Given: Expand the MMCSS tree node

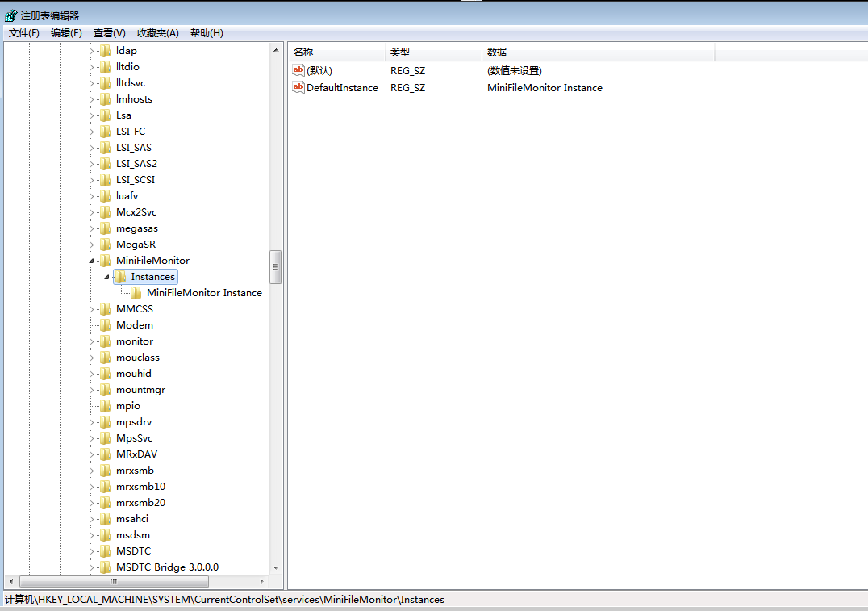Looking at the screenshot, I should pyautogui.click(x=91, y=310).
